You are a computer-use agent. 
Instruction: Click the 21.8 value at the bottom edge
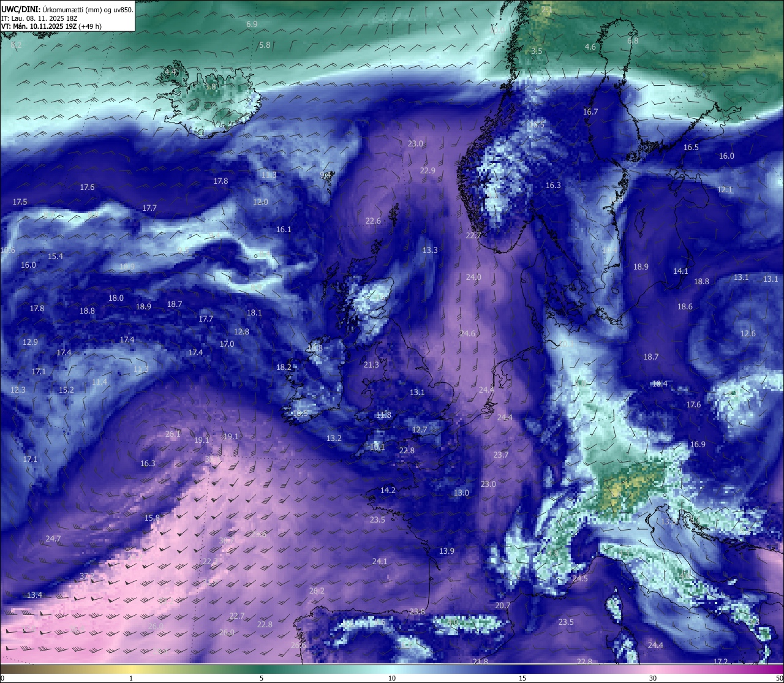coord(481,662)
